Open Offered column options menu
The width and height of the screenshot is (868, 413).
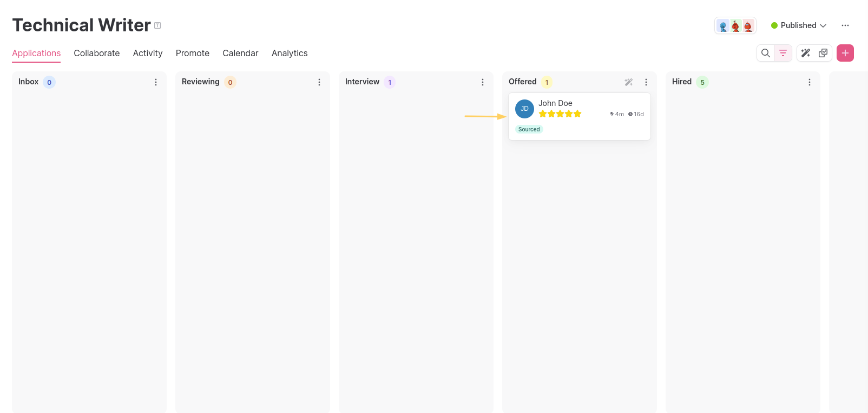click(646, 82)
